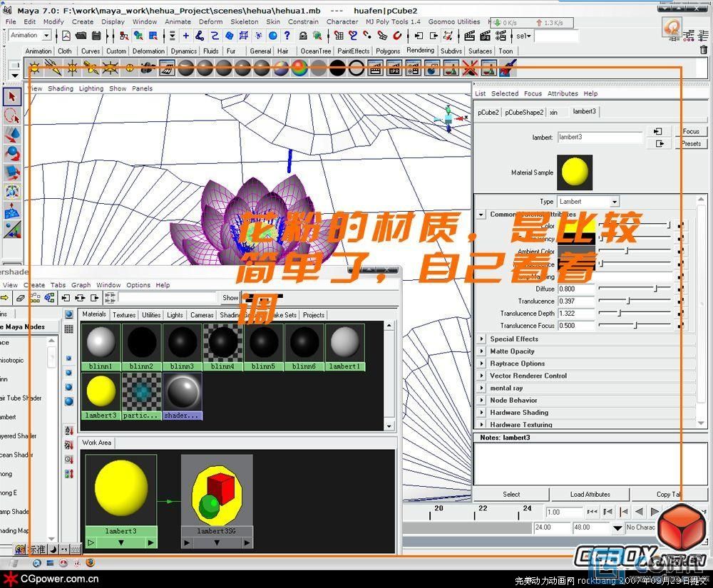Expand the Node Behavior section
This screenshot has height=588, width=713.
[481, 401]
